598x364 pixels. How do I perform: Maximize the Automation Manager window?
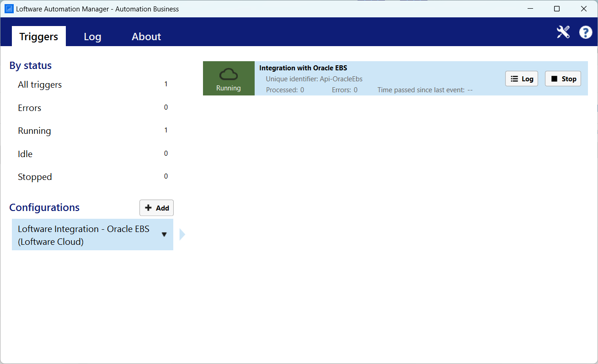(x=557, y=9)
